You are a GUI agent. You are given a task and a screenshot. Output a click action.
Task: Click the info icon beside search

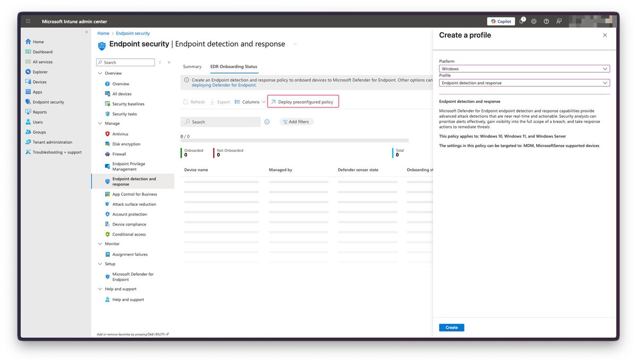pos(267,122)
